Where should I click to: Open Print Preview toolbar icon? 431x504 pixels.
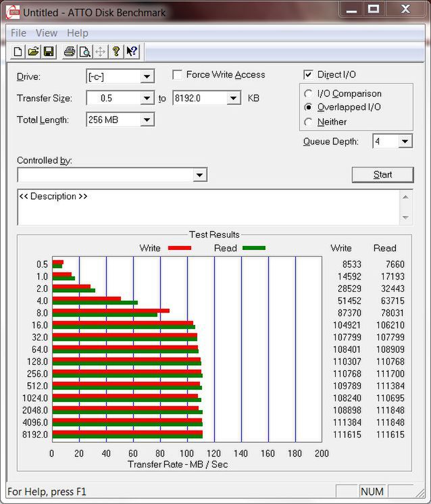tap(85, 51)
